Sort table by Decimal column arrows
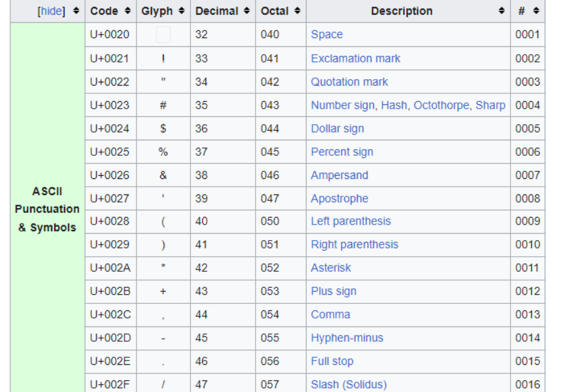Image resolution: width=571 pixels, height=392 pixels. click(x=247, y=11)
